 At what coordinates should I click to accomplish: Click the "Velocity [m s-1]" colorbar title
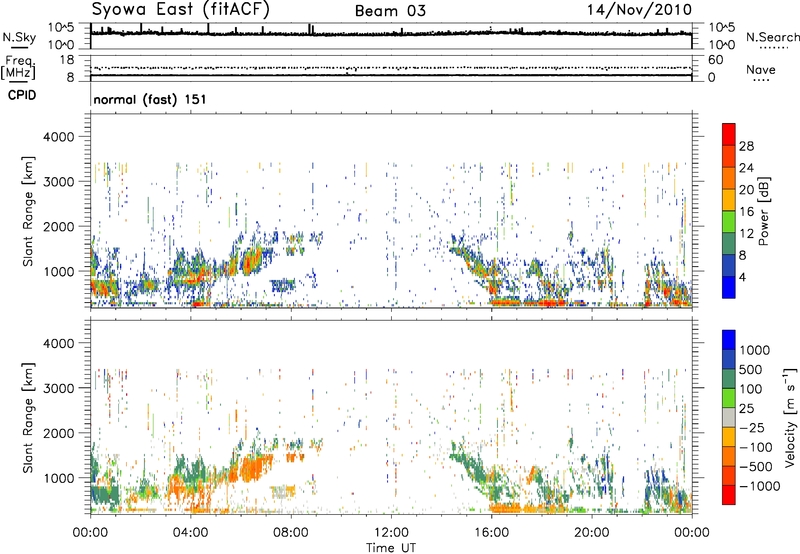point(790,417)
